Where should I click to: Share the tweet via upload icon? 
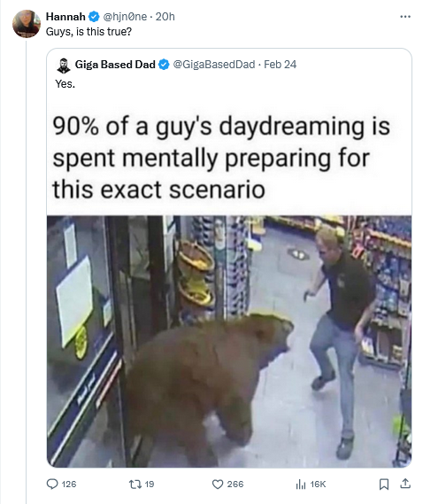point(405,484)
